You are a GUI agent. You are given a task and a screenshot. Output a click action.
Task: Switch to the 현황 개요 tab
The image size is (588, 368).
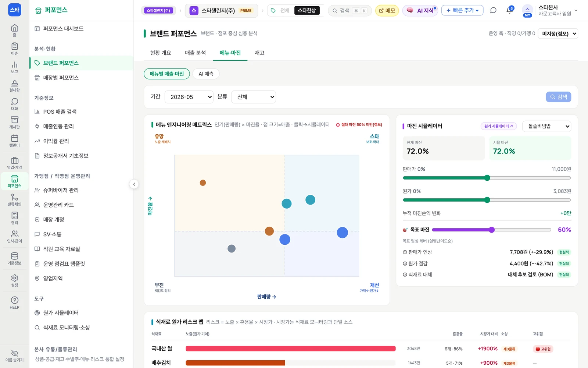161,53
